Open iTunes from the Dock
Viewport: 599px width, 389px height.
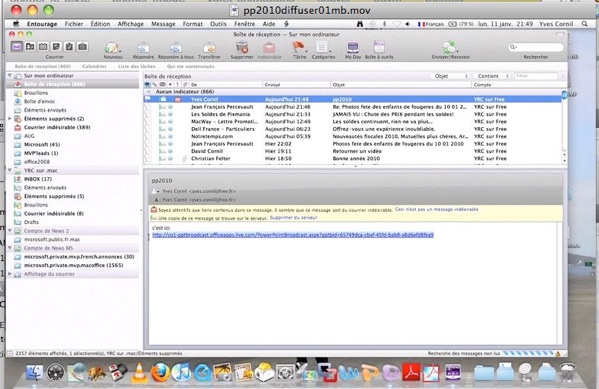coord(181,372)
